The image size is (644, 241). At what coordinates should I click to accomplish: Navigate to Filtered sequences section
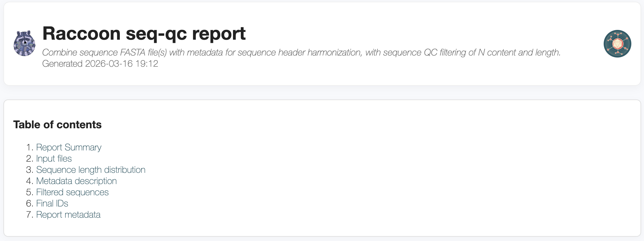tap(72, 192)
